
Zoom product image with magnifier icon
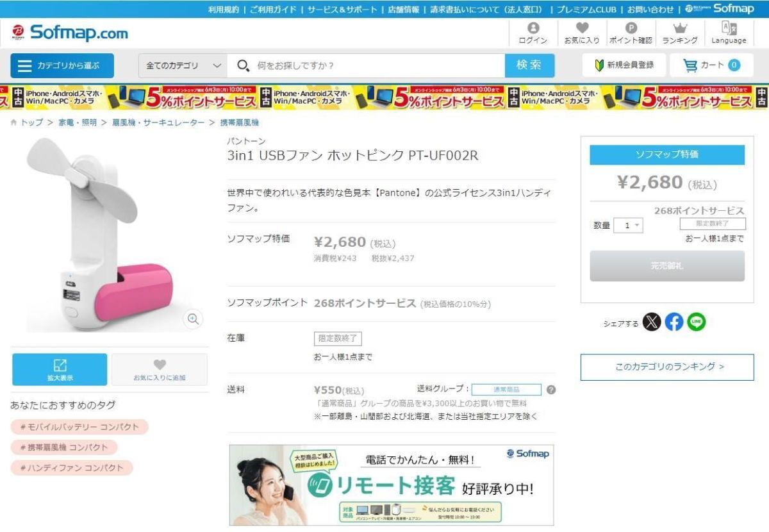[x=193, y=319]
